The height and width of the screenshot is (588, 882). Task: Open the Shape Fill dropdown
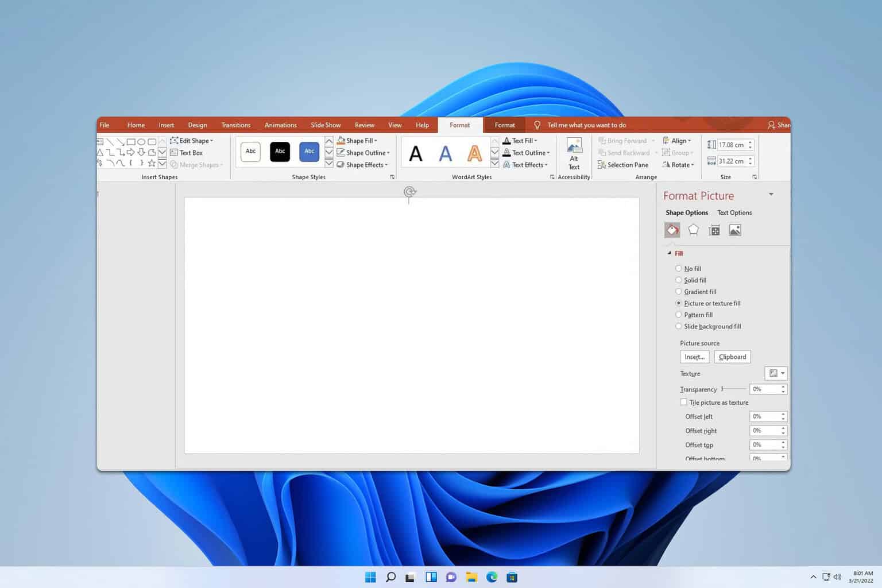(x=357, y=141)
